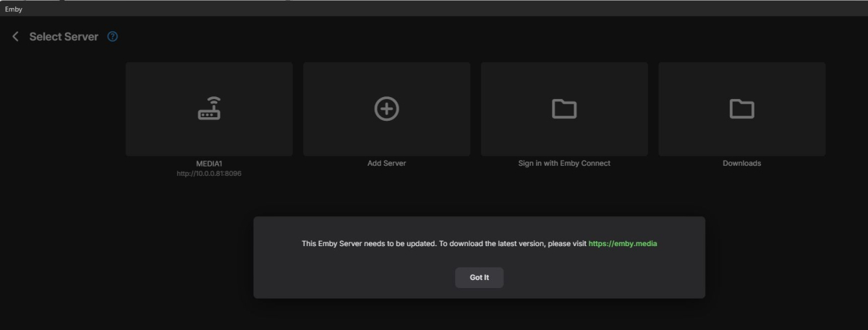
Task: Click the Emby window title
Action: (x=14, y=9)
